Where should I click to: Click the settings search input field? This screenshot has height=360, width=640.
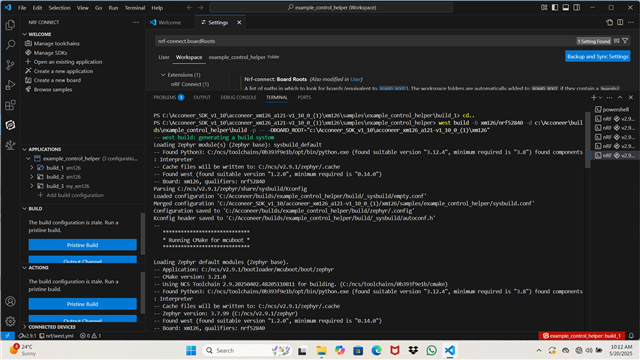[x=364, y=41]
